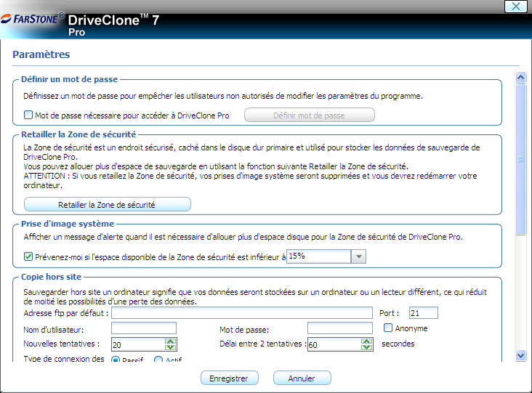Select the Passif connection radio button
The width and height of the screenshot is (532, 393).
click(x=116, y=360)
